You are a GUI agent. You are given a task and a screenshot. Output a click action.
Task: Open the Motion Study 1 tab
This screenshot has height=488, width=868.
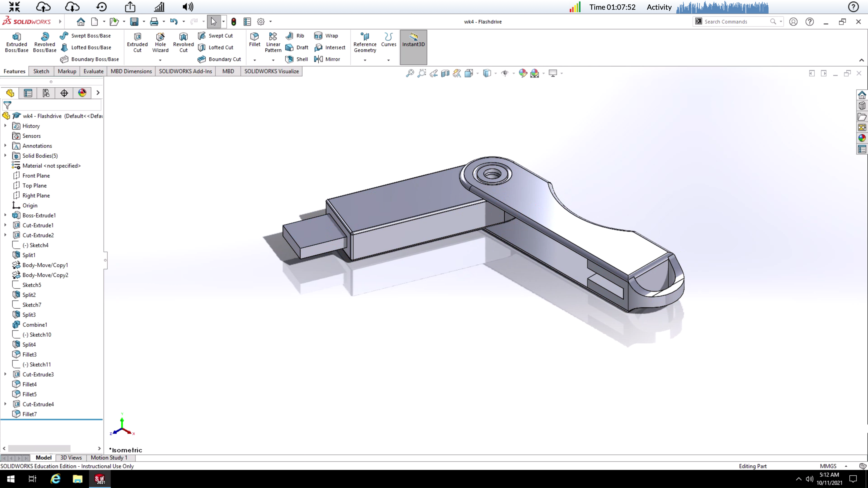tap(109, 457)
